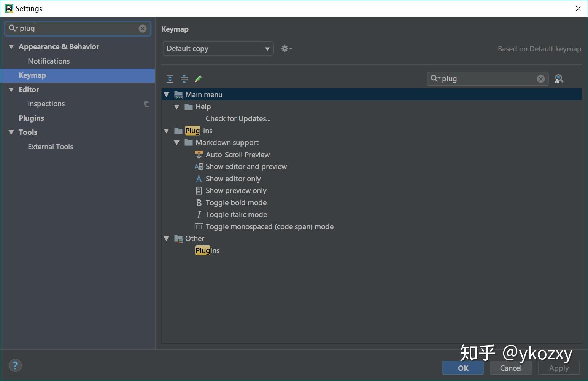Select the Tools category label
The width and height of the screenshot is (588, 381).
(28, 132)
